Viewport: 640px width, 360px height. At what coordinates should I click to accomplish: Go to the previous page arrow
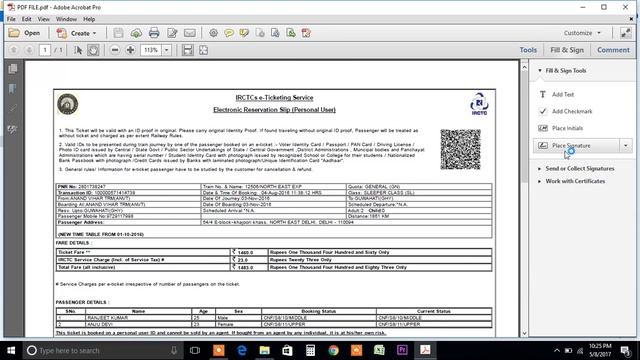click(13, 50)
